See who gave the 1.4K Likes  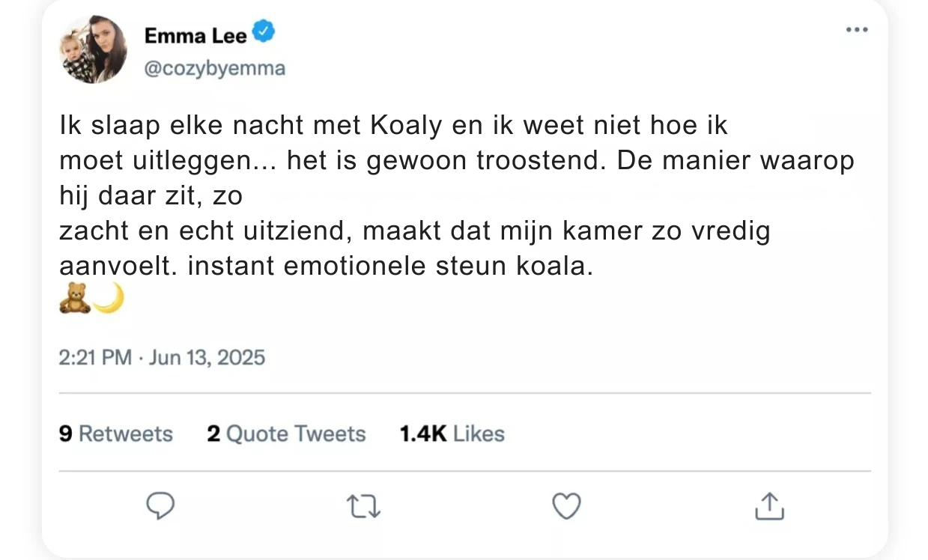coord(452,433)
